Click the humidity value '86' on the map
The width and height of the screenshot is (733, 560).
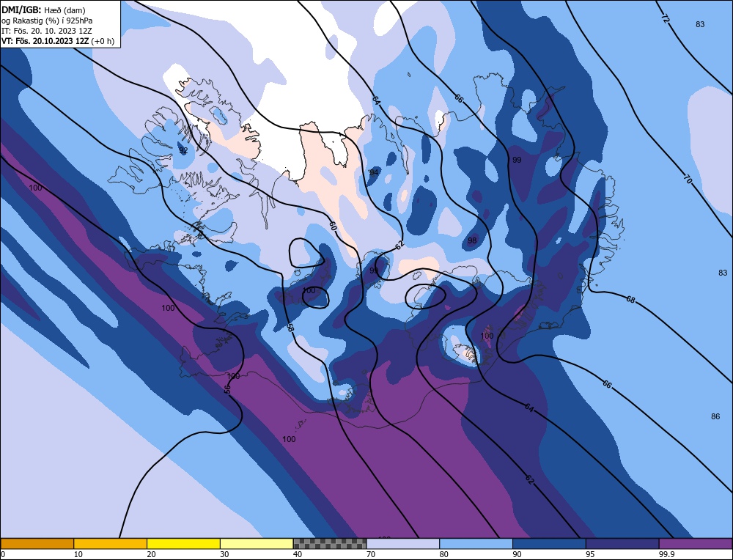(x=715, y=416)
